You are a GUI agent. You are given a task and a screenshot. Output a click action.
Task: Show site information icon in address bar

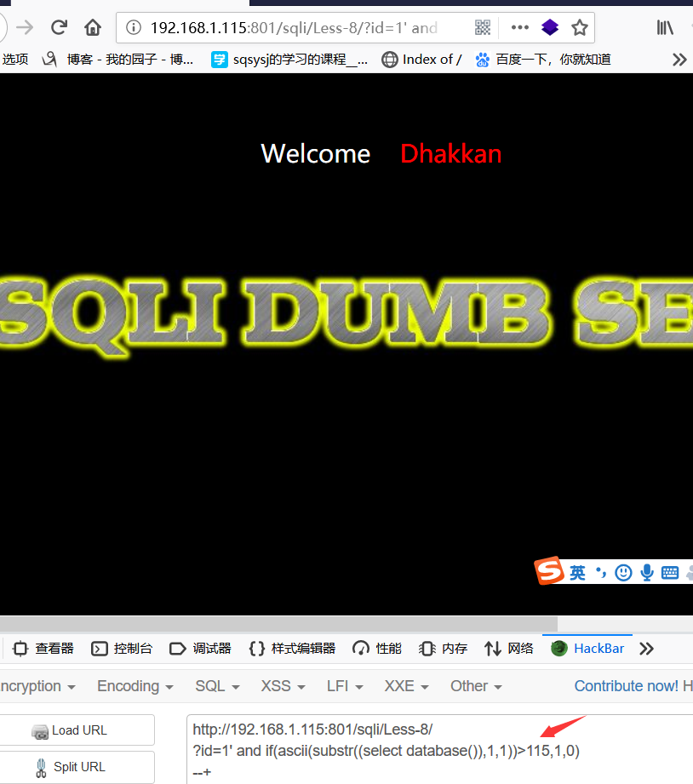(x=133, y=27)
